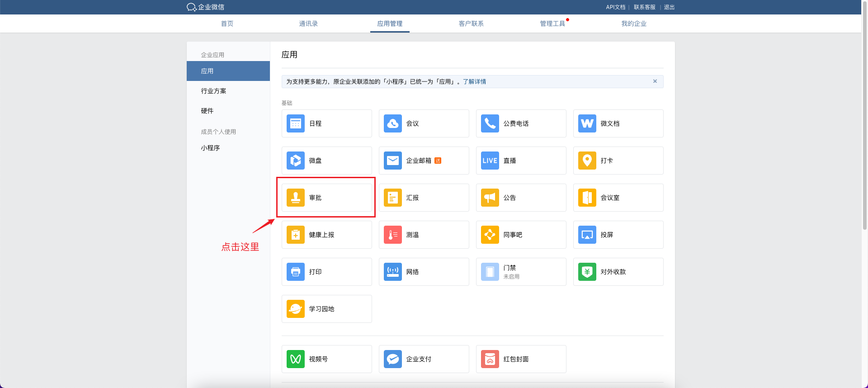The height and width of the screenshot is (388, 868).
Task: Click the 企业微信 logo
Action: tap(205, 7)
